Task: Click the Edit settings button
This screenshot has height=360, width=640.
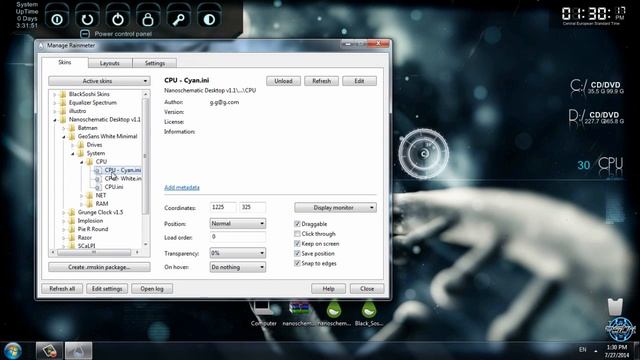Action: tap(107, 289)
